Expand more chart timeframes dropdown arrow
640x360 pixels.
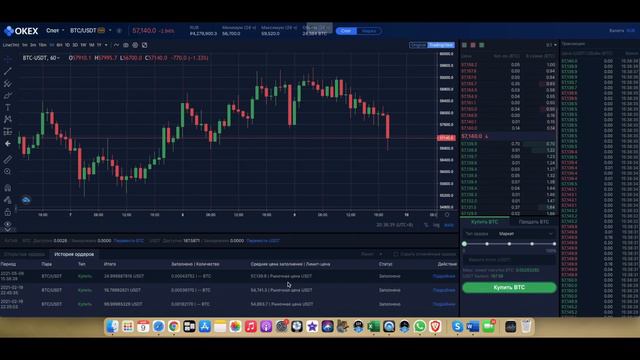106,45
